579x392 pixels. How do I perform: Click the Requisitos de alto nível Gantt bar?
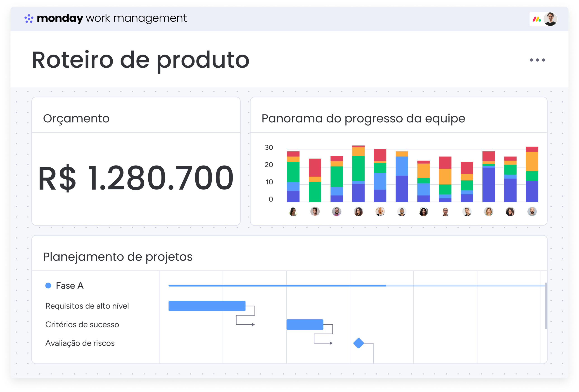[207, 306]
